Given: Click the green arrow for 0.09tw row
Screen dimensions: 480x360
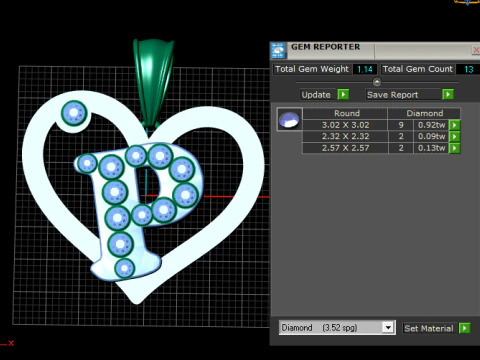Looking at the screenshot, I should [x=455, y=137].
